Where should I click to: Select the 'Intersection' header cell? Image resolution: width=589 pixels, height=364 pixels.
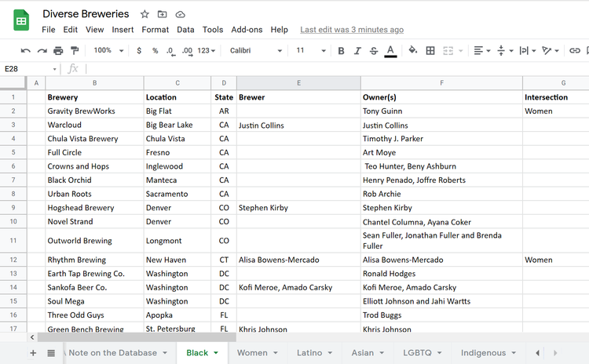[x=556, y=97]
